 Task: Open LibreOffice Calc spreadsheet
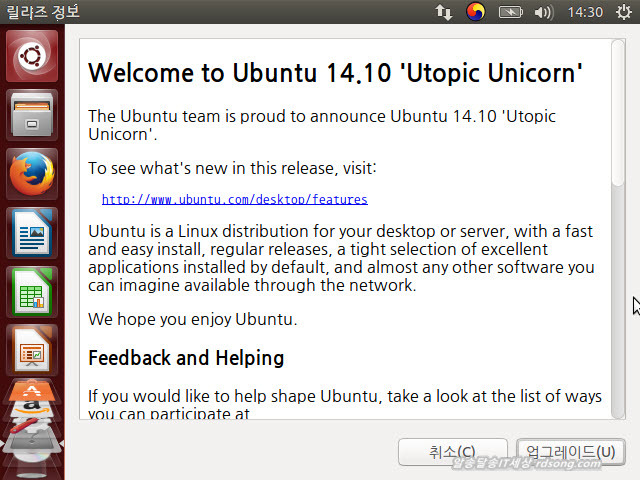coord(32,291)
